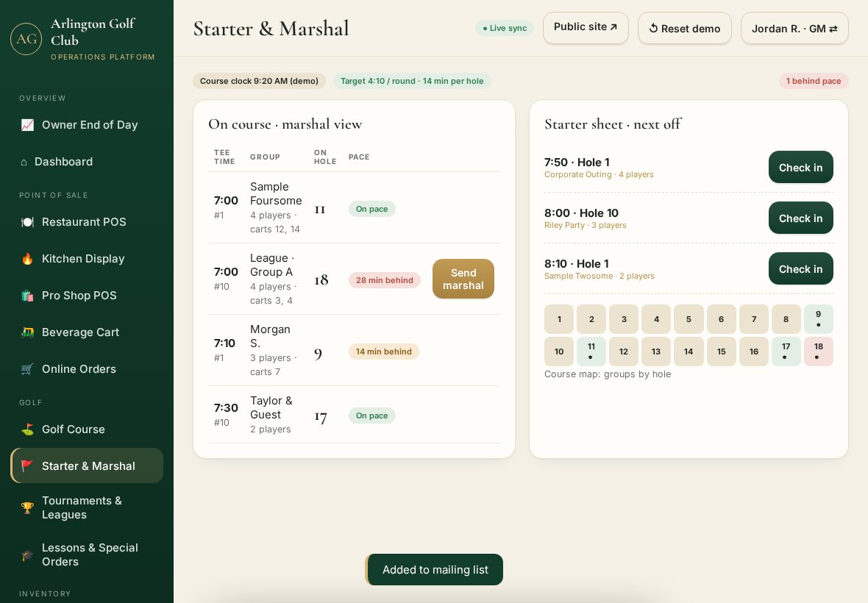This screenshot has height=603, width=868.
Task: Open Owner End of Day page
Action: [x=87, y=125]
